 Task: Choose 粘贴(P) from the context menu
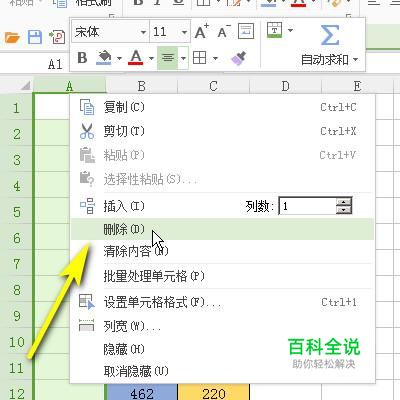[x=222, y=155]
